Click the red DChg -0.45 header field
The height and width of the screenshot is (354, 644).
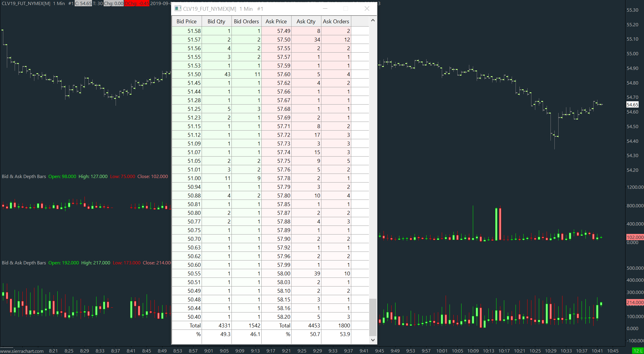137,4
